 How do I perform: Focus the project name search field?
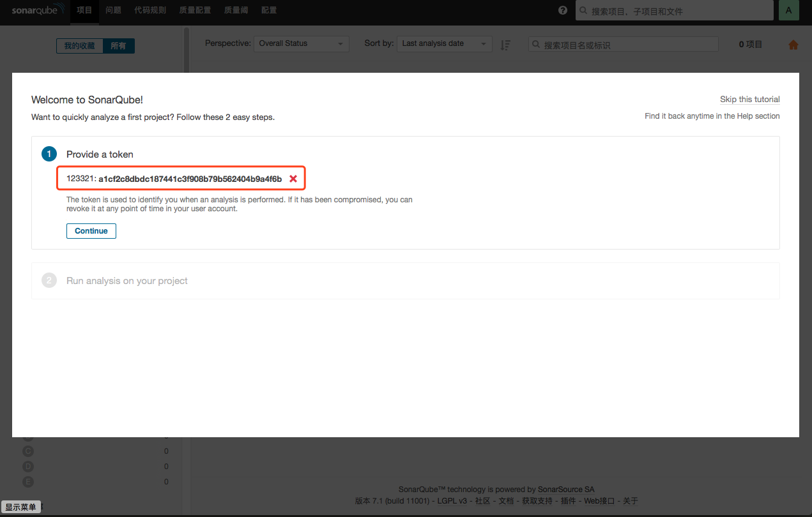coord(624,45)
